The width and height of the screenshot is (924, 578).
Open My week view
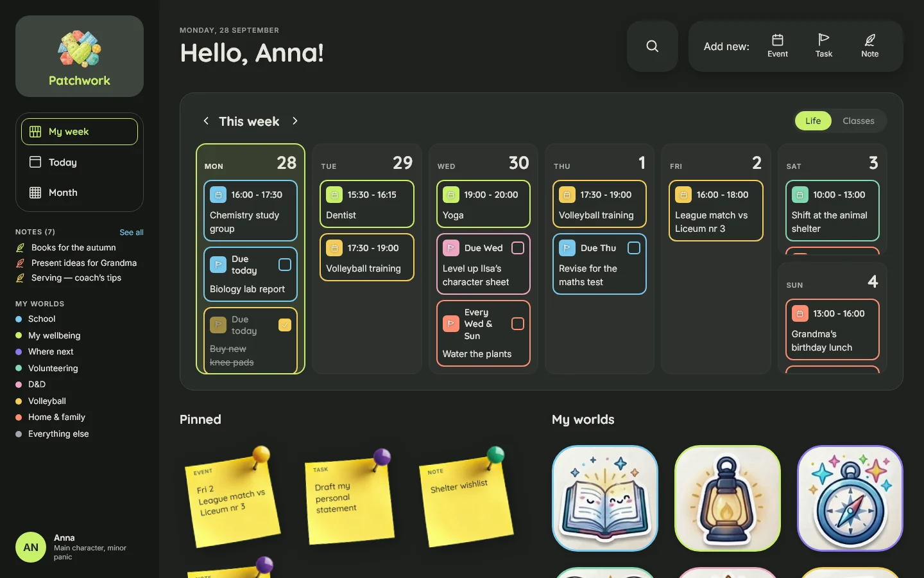[x=80, y=132]
